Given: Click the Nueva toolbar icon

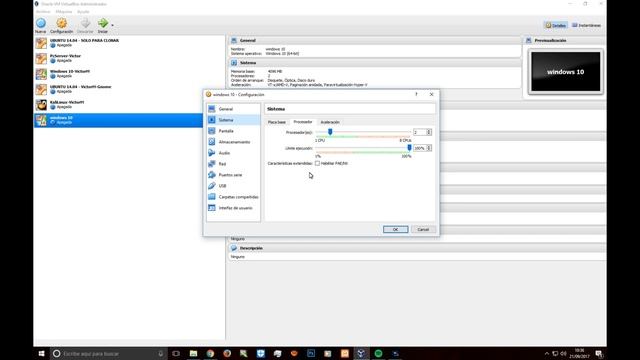Looking at the screenshot, I should [x=41, y=23].
